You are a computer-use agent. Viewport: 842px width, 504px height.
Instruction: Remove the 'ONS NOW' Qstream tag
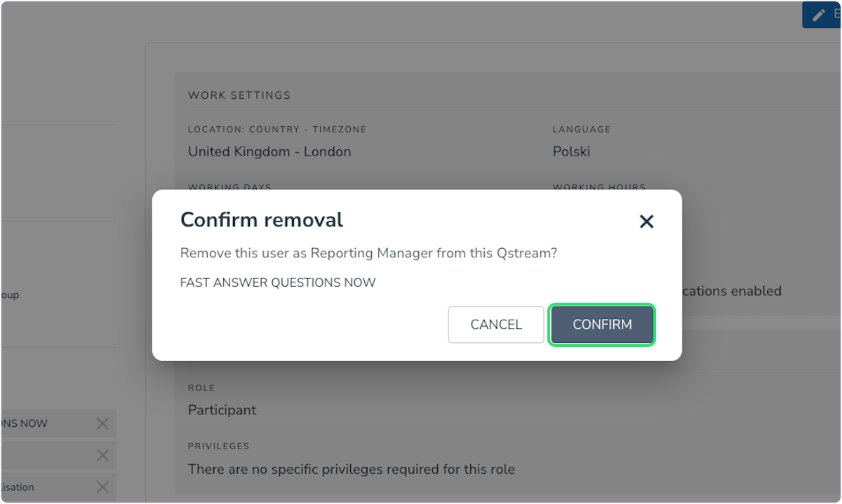pyautogui.click(x=102, y=423)
